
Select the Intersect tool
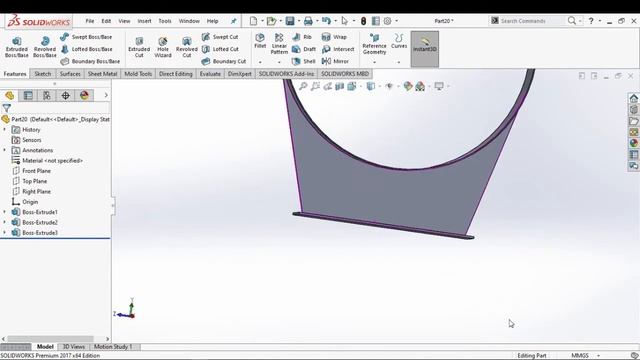point(338,49)
